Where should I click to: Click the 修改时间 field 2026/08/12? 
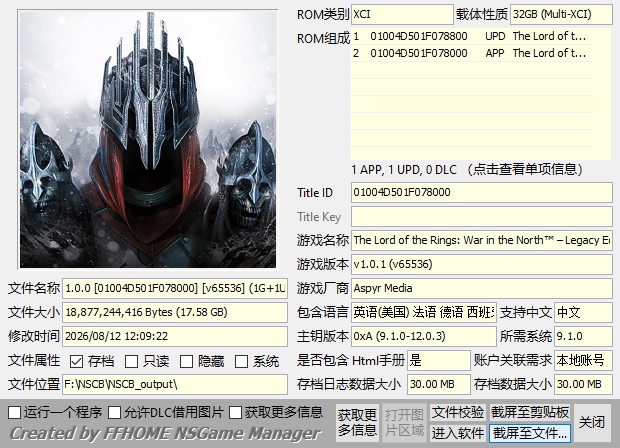point(175,336)
